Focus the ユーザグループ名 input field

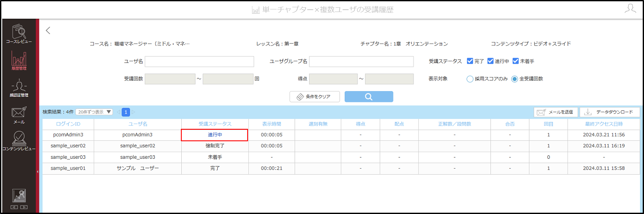(361, 62)
